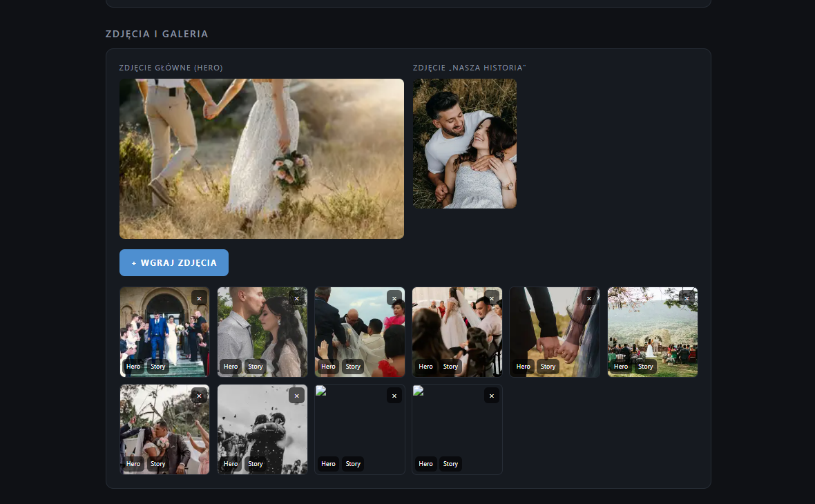
Task: Choose holding hands close-up as Hero
Action: [524, 367]
